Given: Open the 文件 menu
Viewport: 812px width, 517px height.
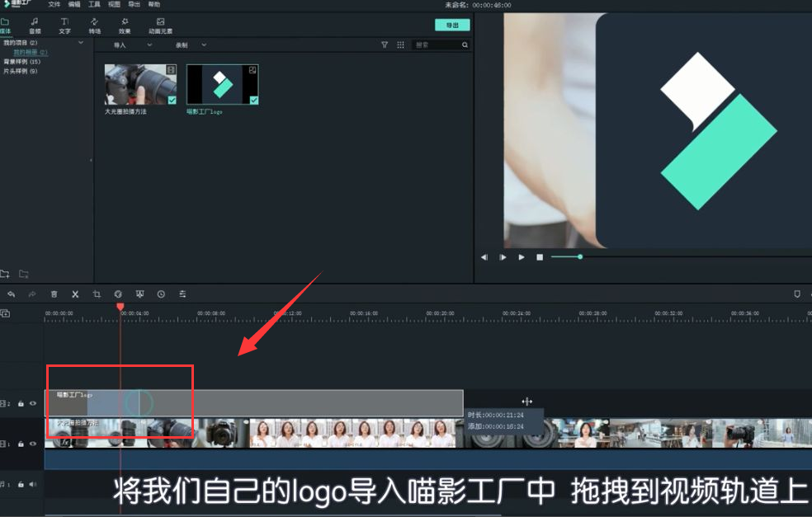Looking at the screenshot, I should pyautogui.click(x=54, y=5).
